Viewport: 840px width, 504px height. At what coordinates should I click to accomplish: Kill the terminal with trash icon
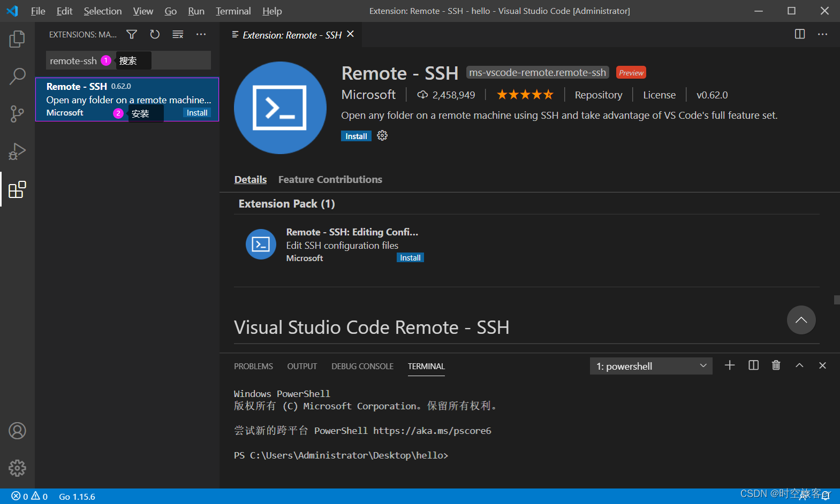(776, 365)
